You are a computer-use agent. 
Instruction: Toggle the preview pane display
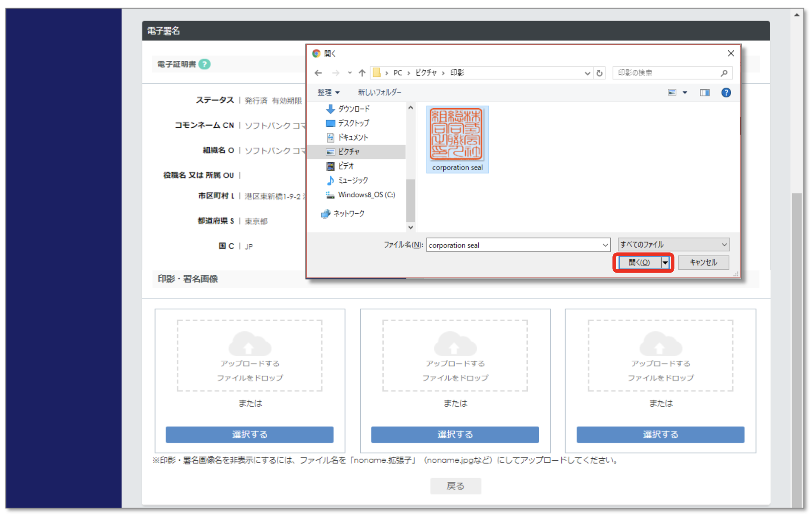click(x=704, y=92)
